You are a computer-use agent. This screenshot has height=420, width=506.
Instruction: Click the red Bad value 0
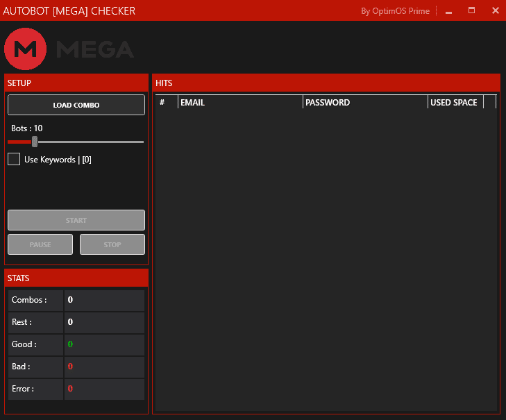(x=70, y=367)
